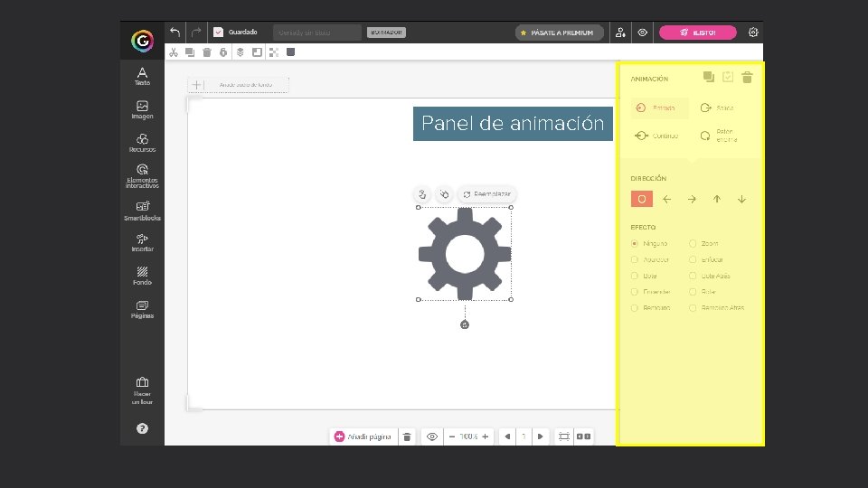Click the Reemplazar button above gear
This screenshot has height=488, width=868.
[x=487, y=194]
